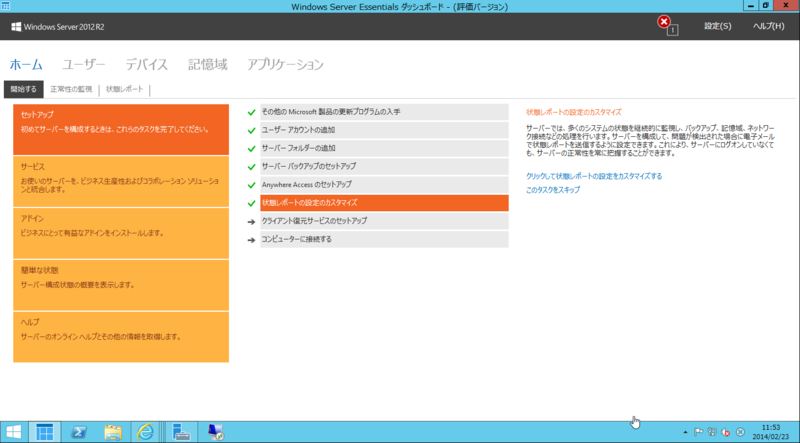Click the orange 状態レポートの設定のカスタマイズ heading

click(x=574, y=112)
